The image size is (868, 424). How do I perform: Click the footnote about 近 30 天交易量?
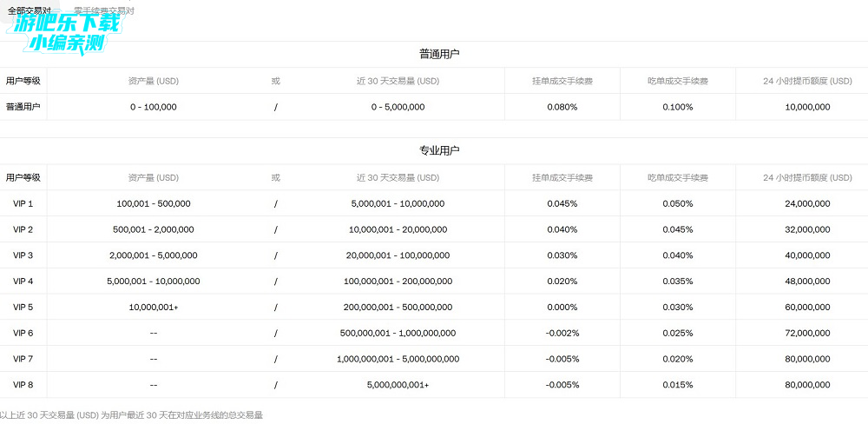[132, 415]
